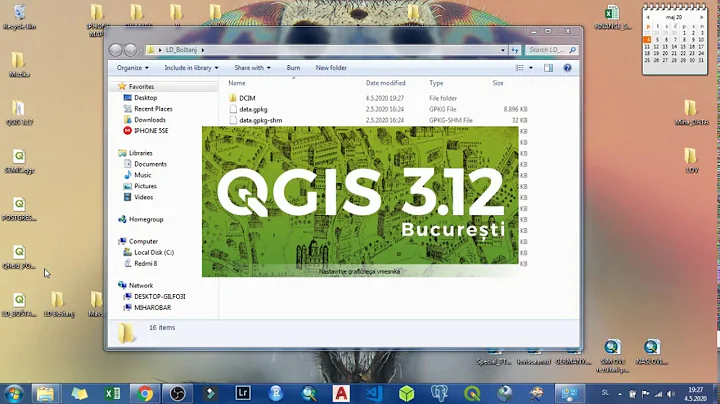Viewport: 720px width, 404px height.
Task: Open the Action Center flag icon
Action: coord(645,394)
